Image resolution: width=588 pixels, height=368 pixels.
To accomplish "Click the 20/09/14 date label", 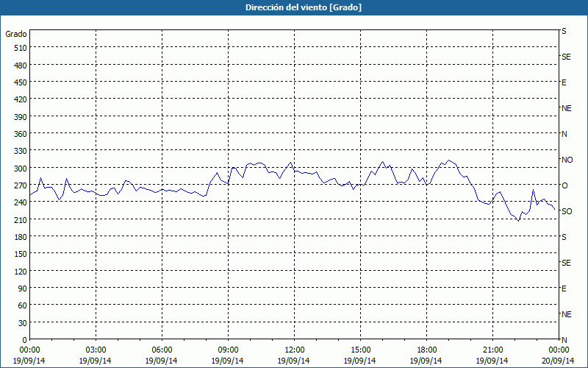I will [559, 361].
